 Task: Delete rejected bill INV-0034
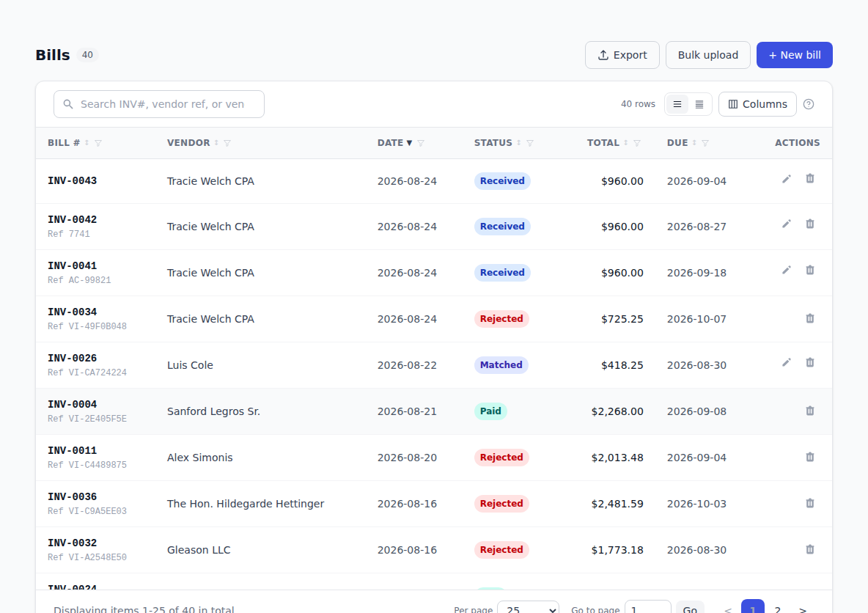click(x=810, y=318)
